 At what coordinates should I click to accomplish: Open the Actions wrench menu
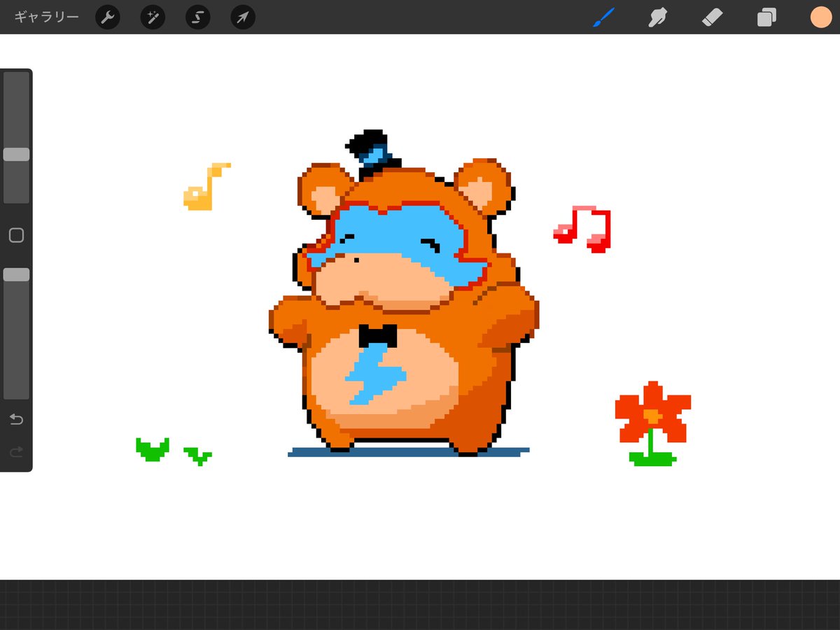coord(107,17)
